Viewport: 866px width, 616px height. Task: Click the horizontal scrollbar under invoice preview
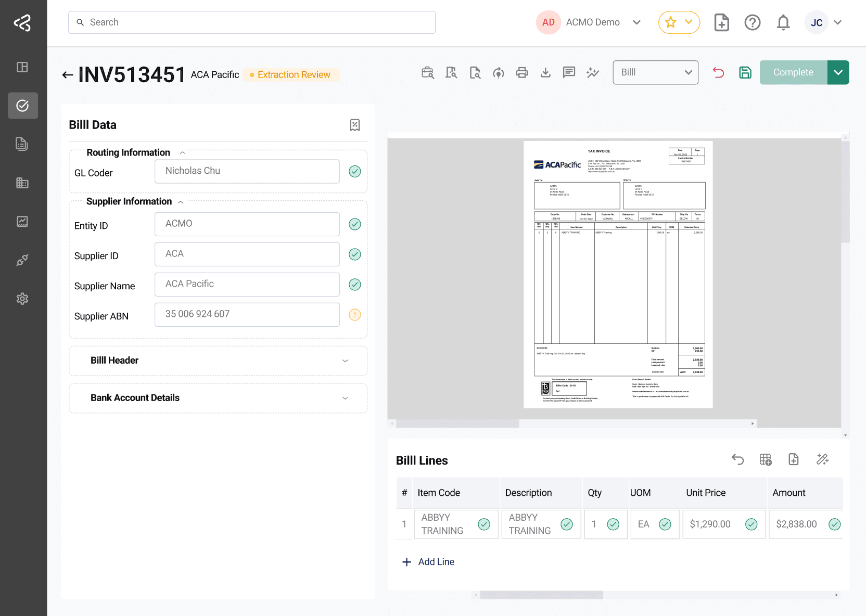(x=457, y=424)
